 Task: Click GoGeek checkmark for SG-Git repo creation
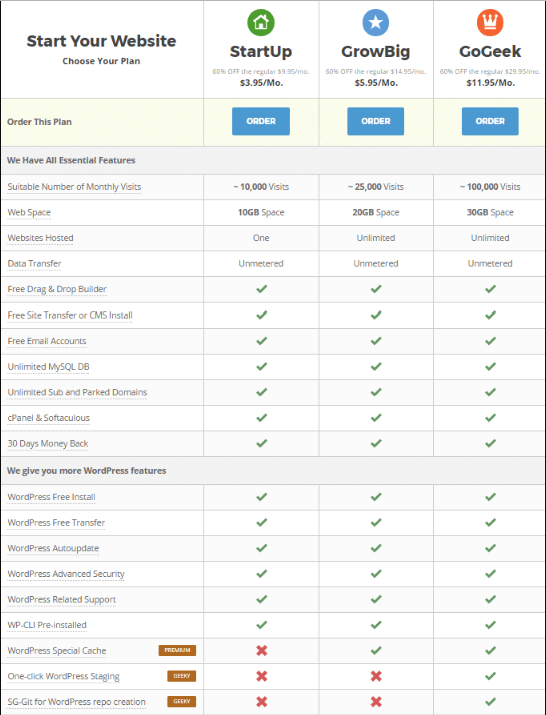click(490, 701)
